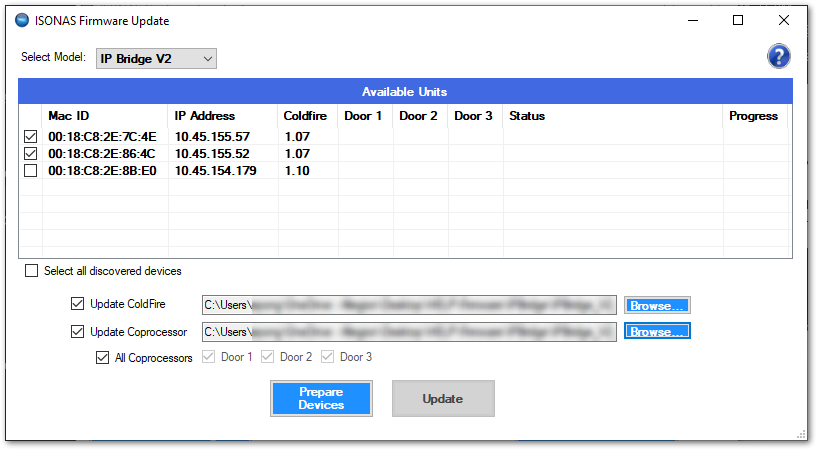Click Mac ID 00:18:C8:2E:86:4C text
817x450 pixels.
[x=102, y=154]
